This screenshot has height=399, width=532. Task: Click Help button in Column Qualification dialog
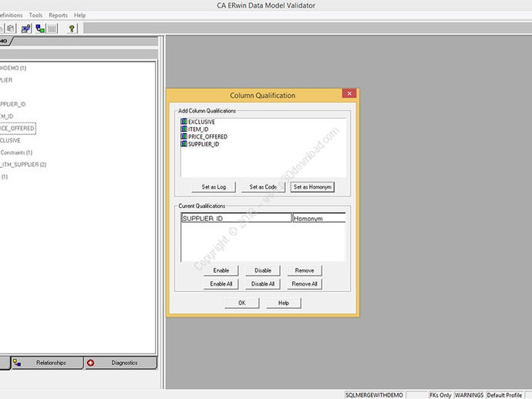[x=284, y=303]
